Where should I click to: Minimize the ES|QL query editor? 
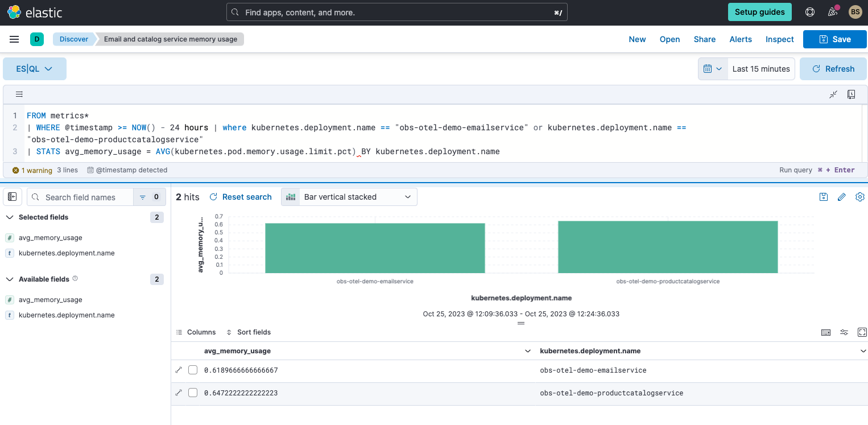pyautogui.click(x=833, y=94)
